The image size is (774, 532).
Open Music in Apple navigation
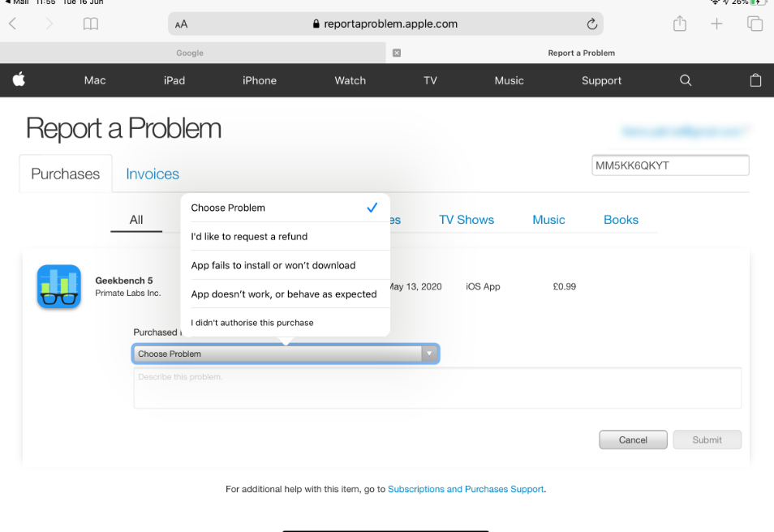click(x=509, y=80)
